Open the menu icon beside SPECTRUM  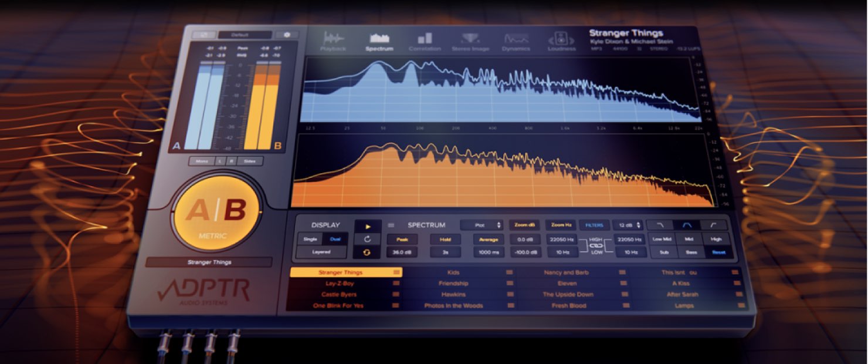click(x=392, y=225)
